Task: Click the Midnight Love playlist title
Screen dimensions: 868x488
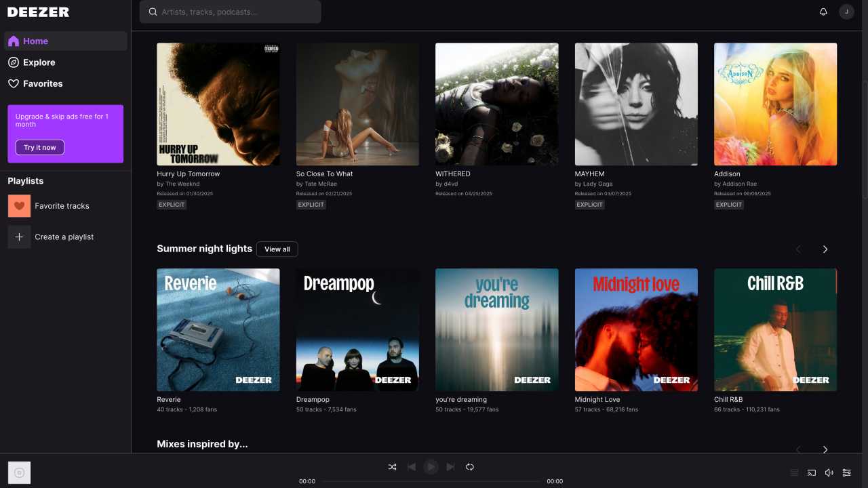Action: tap(597, 399)
